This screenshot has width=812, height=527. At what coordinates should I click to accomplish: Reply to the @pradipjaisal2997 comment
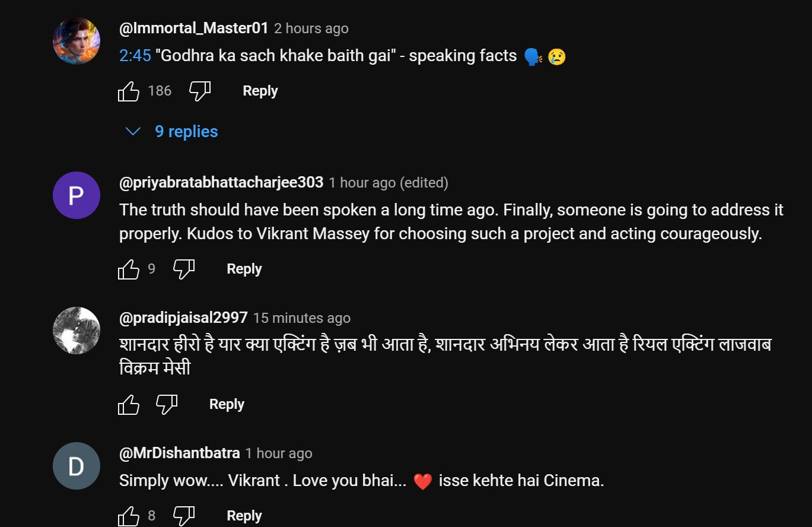(x=227, y=405)
